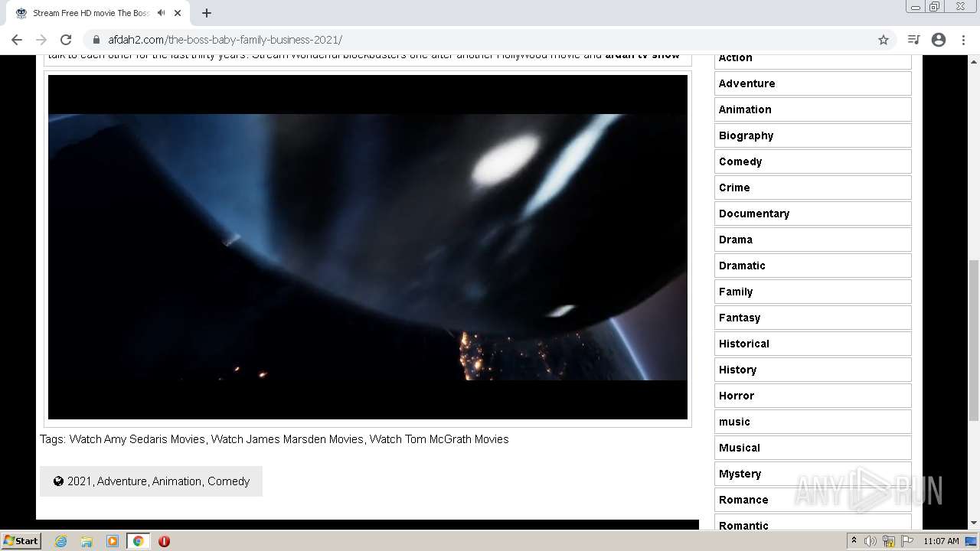Open the History genre category
The height and width of the screenshot is (551, 980).
point(812,370)
